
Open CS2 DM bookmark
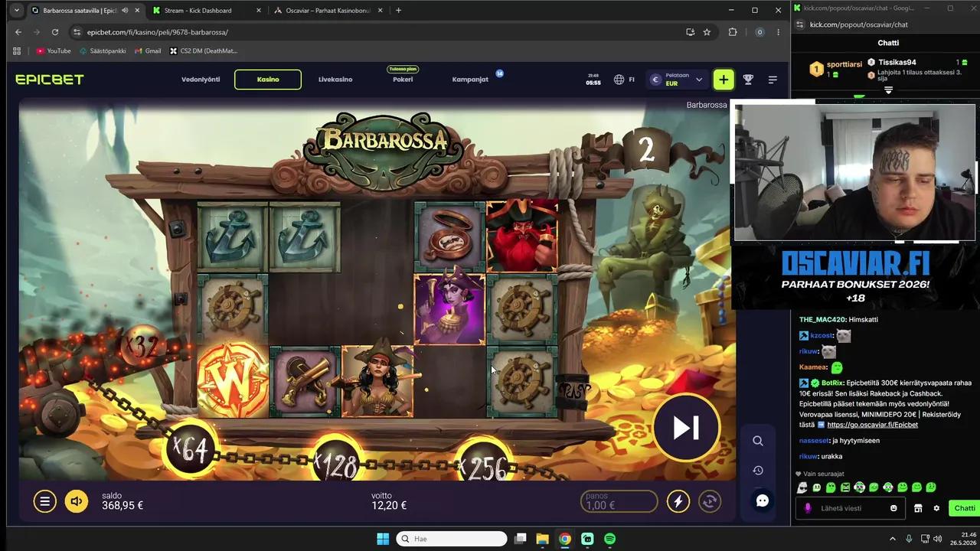pos(203,51)
